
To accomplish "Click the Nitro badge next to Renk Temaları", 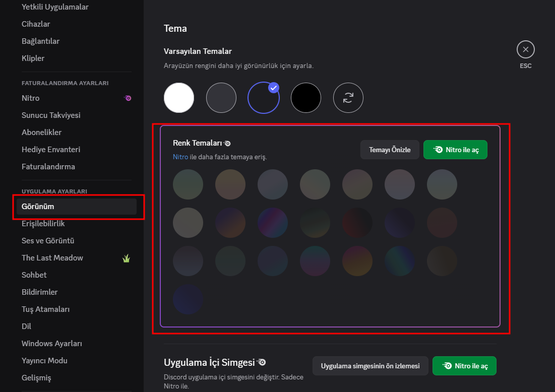I will point(227,143).
